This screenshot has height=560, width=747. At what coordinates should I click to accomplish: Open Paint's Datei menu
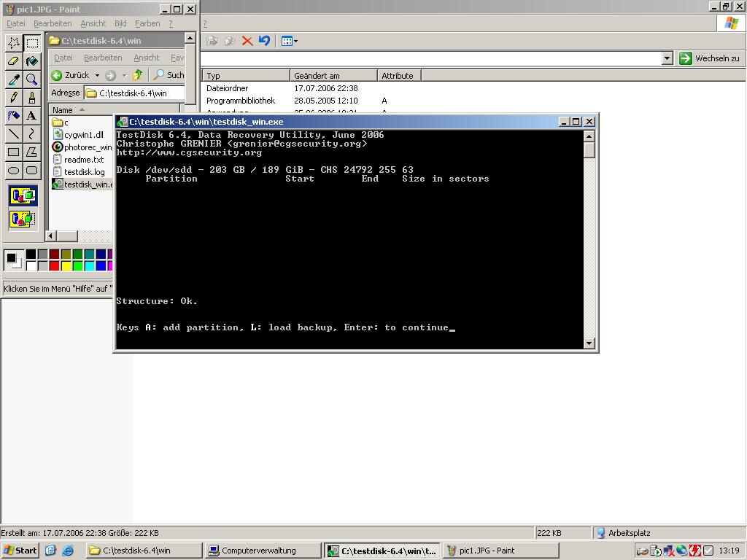16,23
